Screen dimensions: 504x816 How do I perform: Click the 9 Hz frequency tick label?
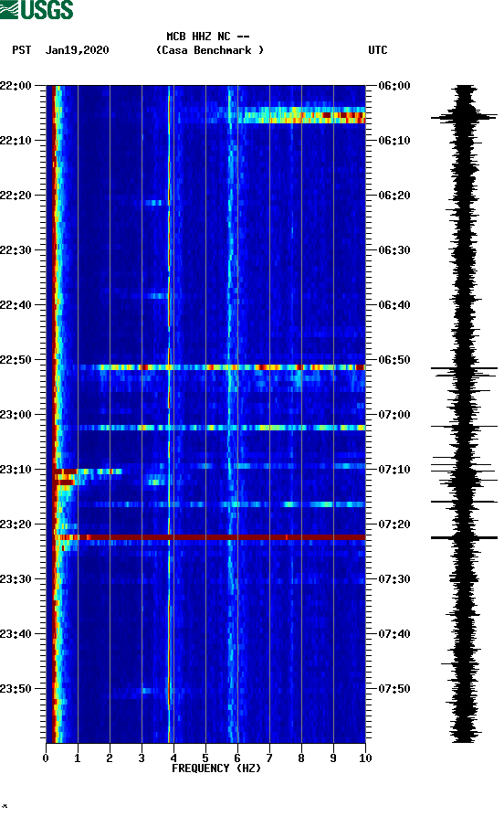tap(333, 758)
